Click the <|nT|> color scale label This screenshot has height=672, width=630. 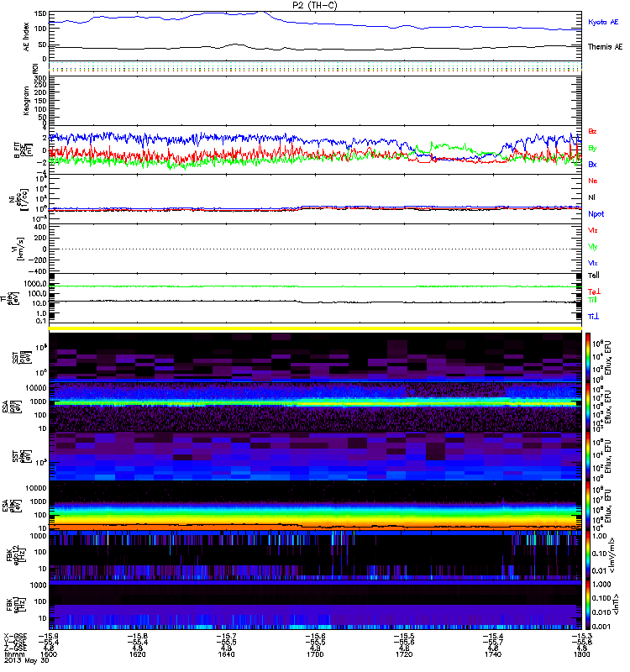click(x=615, y=605)
